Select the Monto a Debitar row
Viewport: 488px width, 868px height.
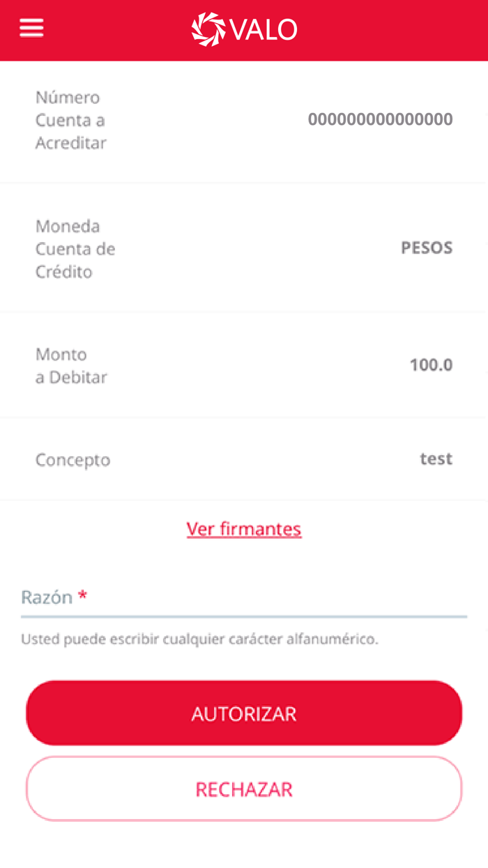[244, 365]
